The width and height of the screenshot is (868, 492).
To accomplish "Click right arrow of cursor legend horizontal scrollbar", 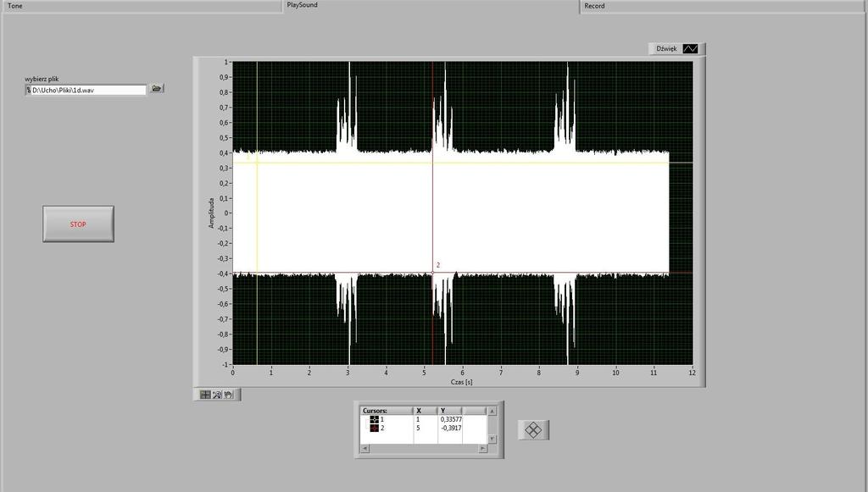I will 482,448.
